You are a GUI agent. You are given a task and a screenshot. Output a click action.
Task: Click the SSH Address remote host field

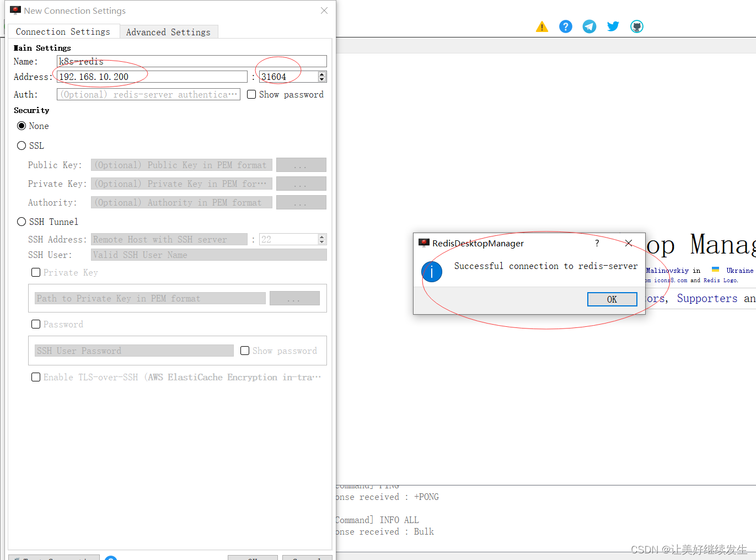169,239
